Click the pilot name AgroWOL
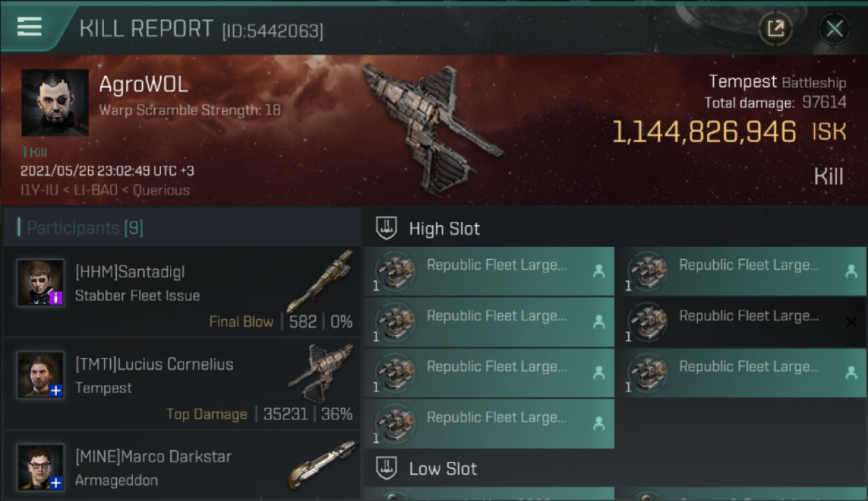This screenshot has width=868, height=501. tap(144, 85)
